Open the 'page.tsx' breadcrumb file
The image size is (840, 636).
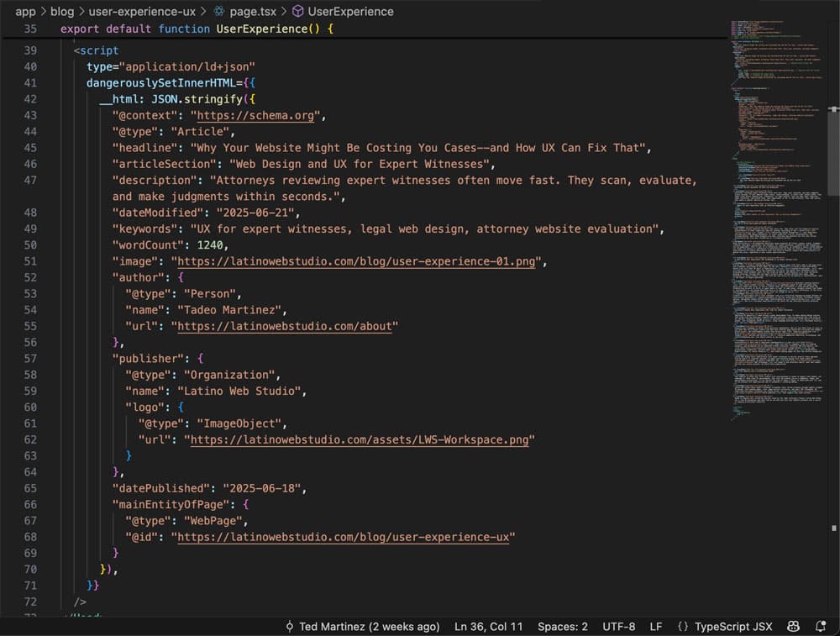pyautogui.click(x=253, y=11)
